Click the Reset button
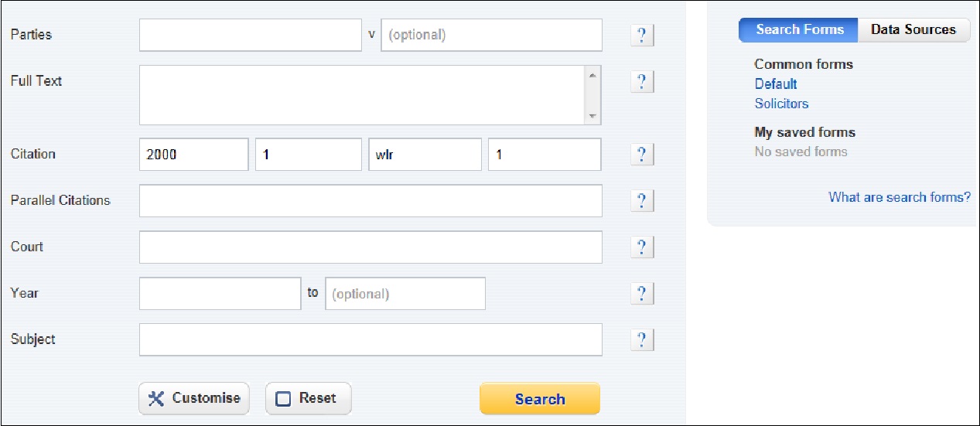Viewport: 980px width, 426px height. [308, 399]
